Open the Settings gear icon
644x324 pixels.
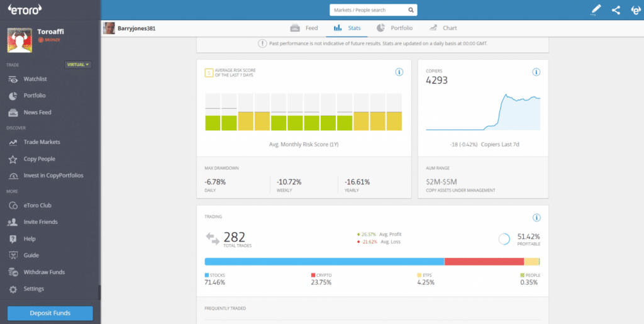(x=13, y=289)
